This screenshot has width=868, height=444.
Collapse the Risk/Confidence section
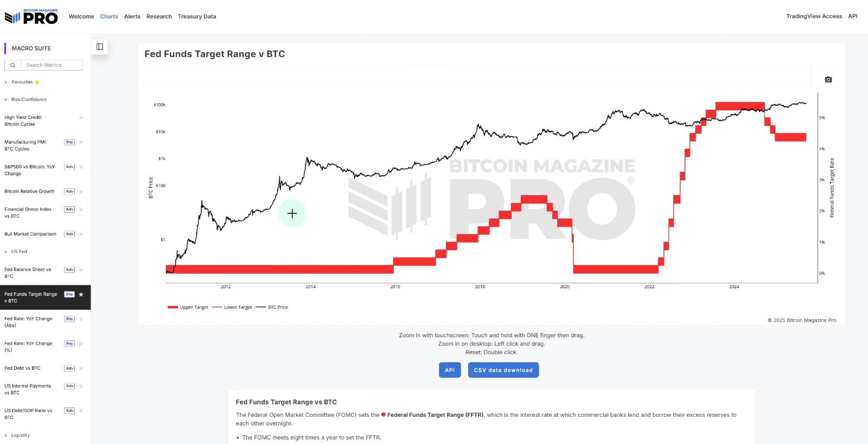28,100
